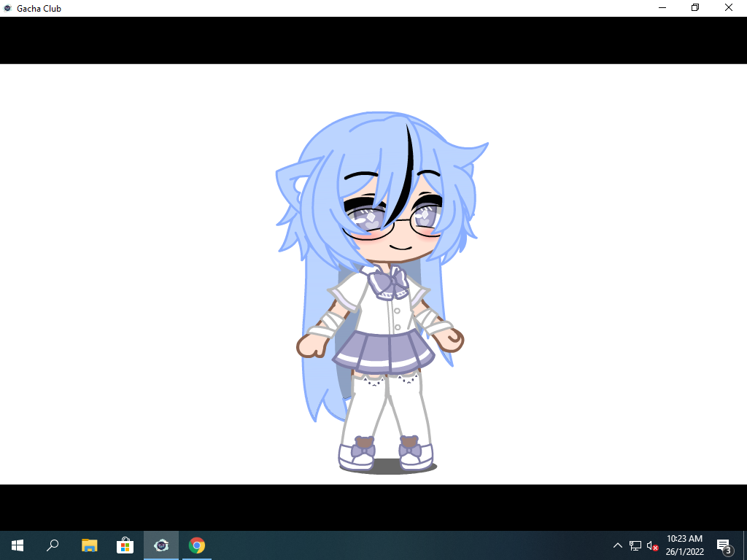
Task: Click muted volume speaker icon
Action: click(x=652, y=545)
